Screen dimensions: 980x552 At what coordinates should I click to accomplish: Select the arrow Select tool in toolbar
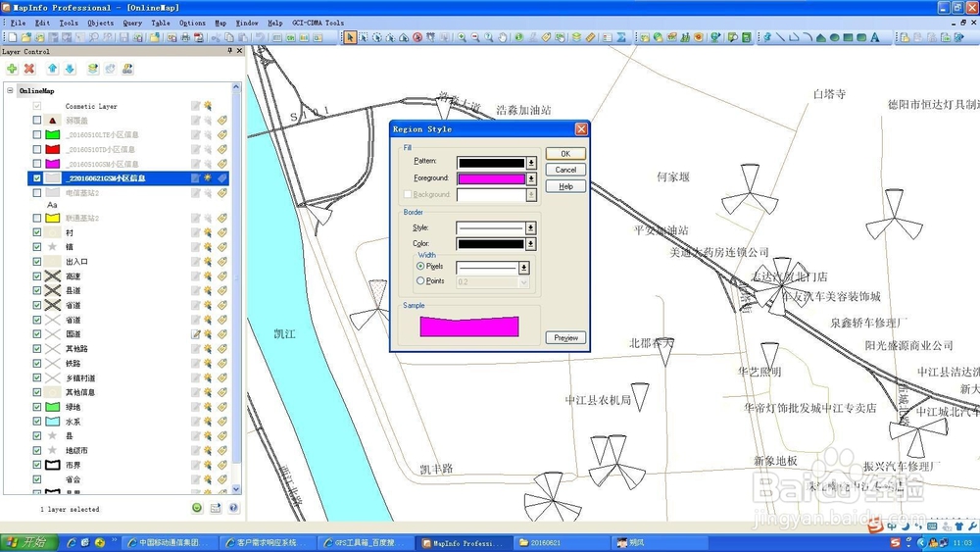(x=350, y=37)
